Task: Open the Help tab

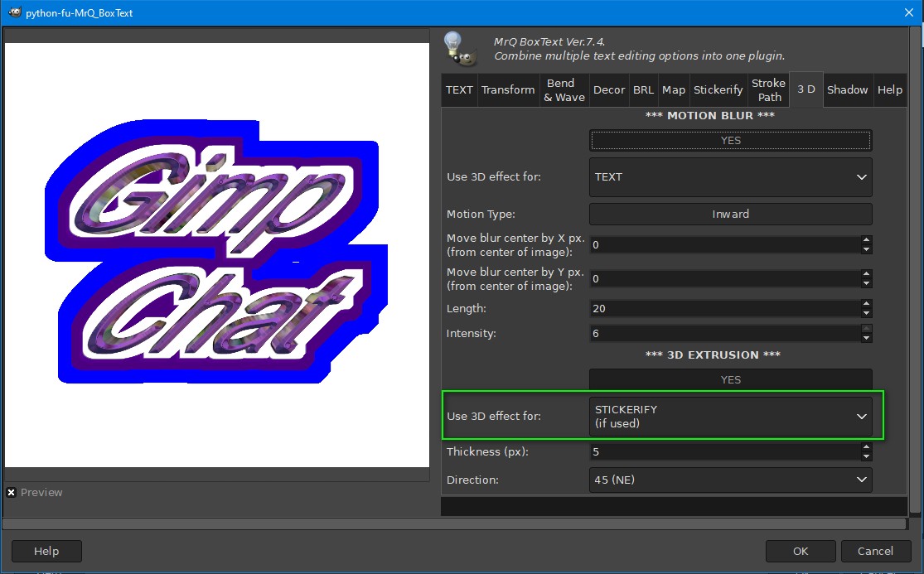Action: pos(890,90)
